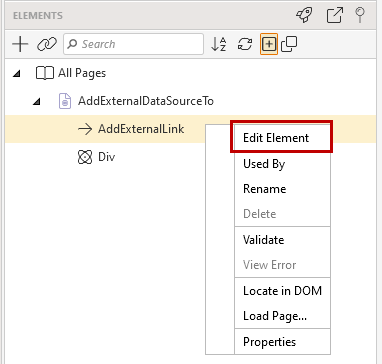This screenshot has height=364, width=382.
Task: Click the overlapping squares copy icon
Action: pyautogui.click(x=289, y=44)
